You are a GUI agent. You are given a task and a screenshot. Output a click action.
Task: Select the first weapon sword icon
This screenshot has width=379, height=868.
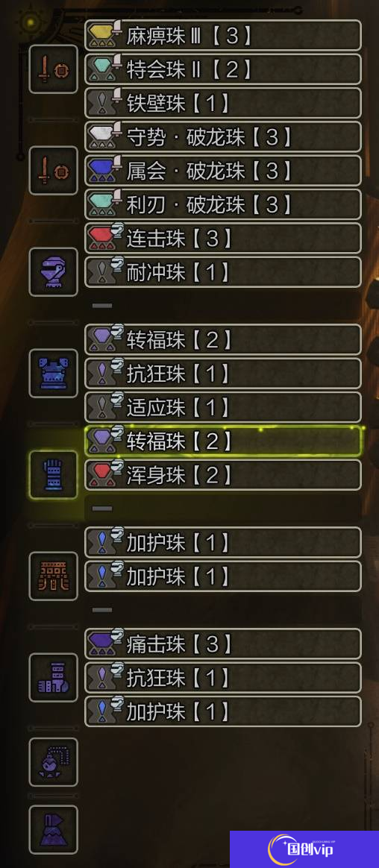(53, 69)
